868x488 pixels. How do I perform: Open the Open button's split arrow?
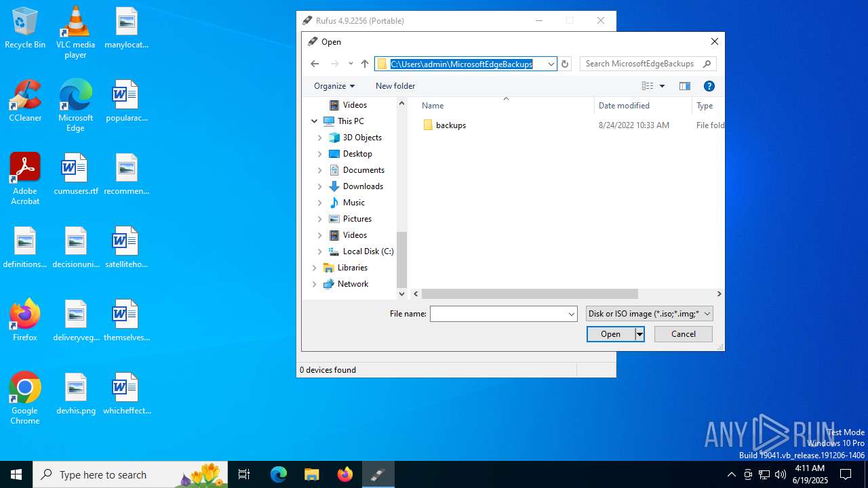point(639,334)
